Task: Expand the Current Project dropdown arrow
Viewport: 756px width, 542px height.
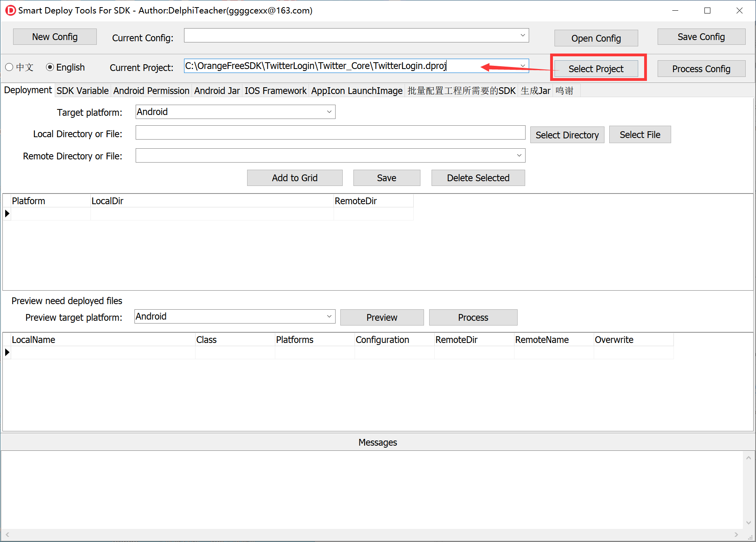Action: click(523, 65)
